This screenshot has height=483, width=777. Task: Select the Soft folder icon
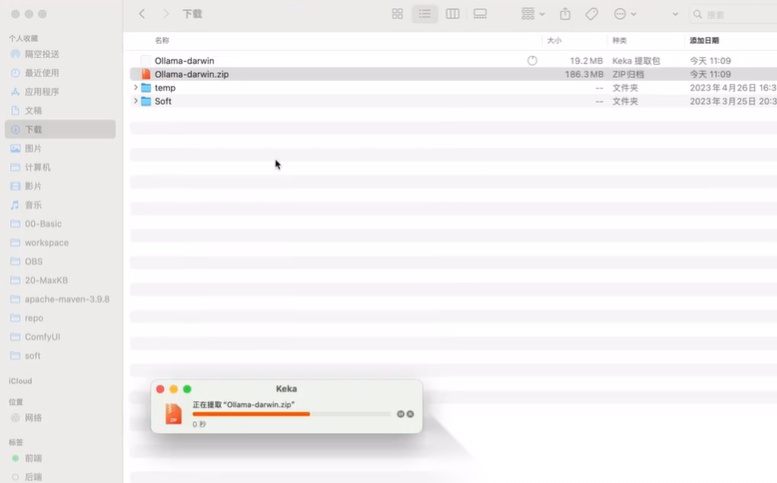pyautogui.click(x=146, y=101)
